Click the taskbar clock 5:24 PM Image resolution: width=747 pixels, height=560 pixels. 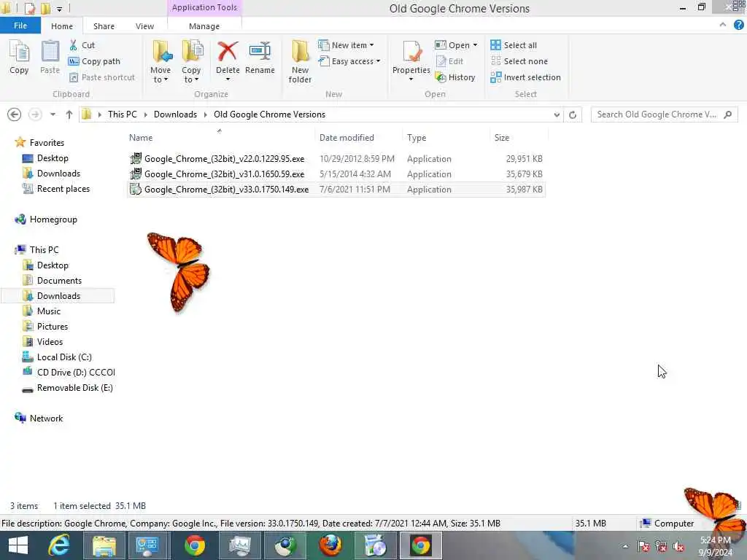(715, 540)
